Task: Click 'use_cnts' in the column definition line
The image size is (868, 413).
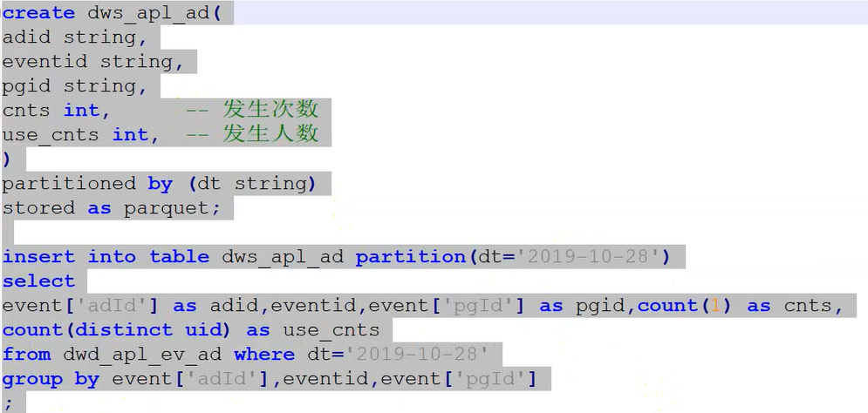Action: point(51,135)
